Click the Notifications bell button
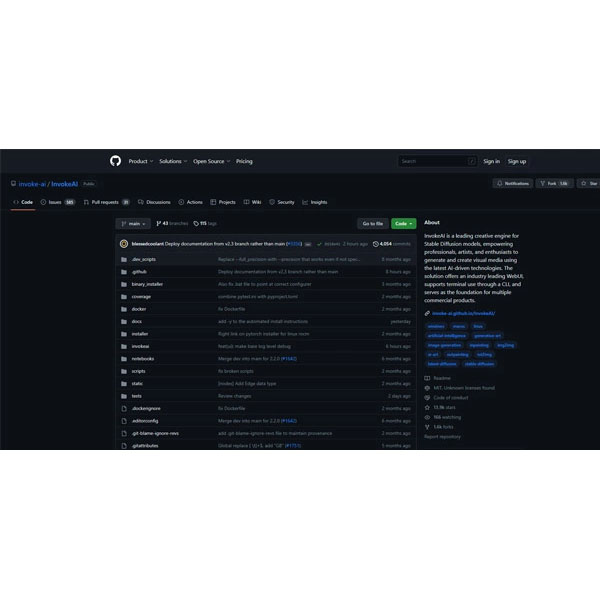This screenshot has height=600, width=600. (x=513, y=184)
